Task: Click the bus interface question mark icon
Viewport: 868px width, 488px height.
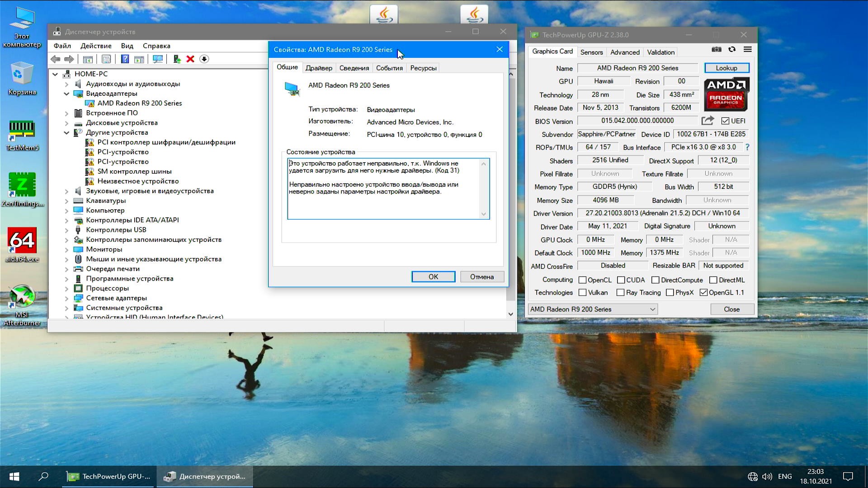Action: point(747,147)
